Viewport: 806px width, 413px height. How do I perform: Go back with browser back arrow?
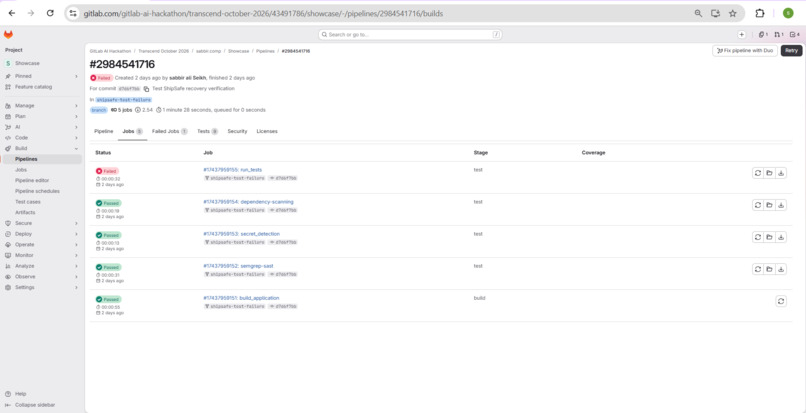pos(12,13)
